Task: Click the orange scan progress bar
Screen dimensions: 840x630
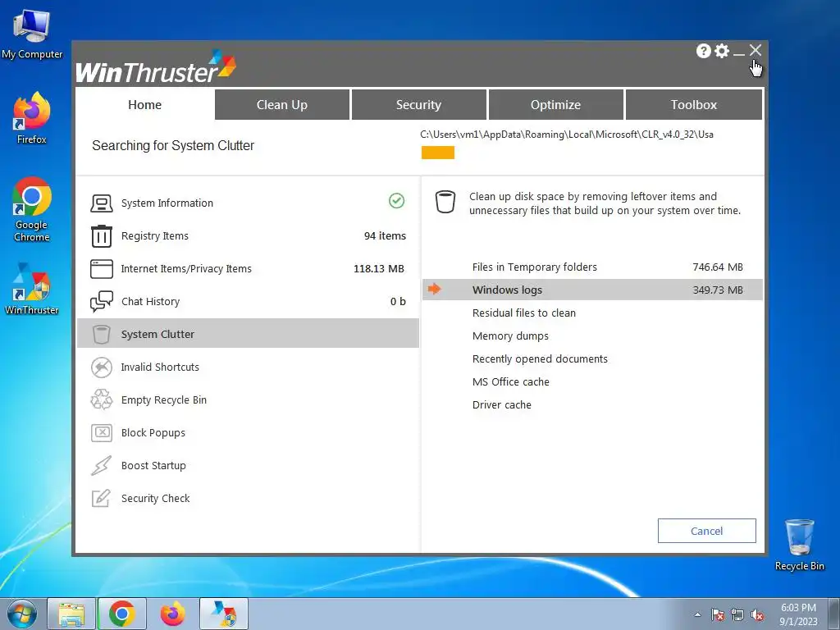Action: click(x=438, y=153)
